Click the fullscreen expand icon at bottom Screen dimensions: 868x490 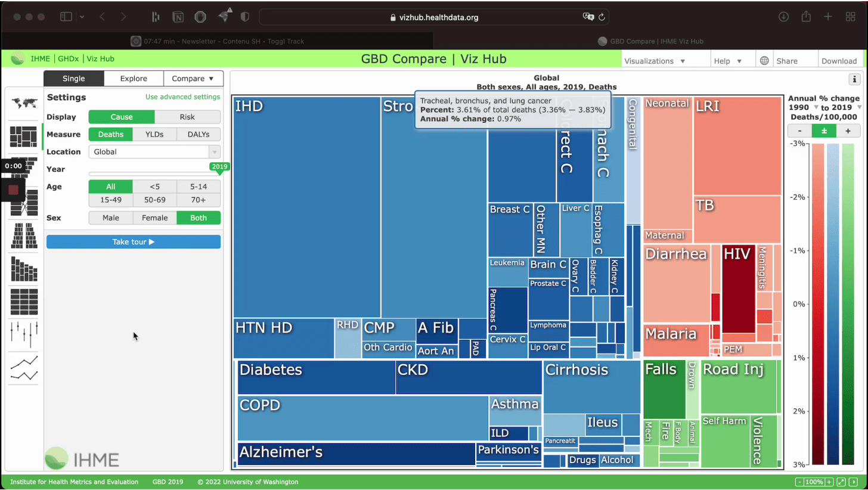(x=841, y=482)
